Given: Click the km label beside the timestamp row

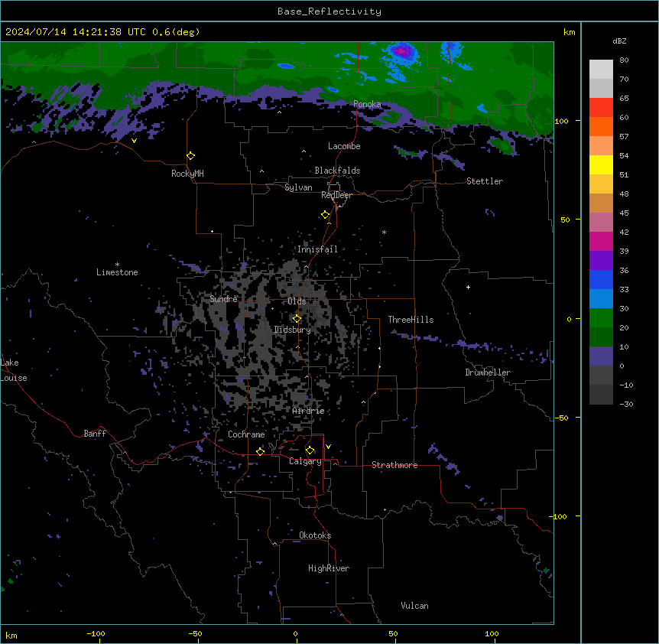Looking at the screenshot, I should 569,32.
